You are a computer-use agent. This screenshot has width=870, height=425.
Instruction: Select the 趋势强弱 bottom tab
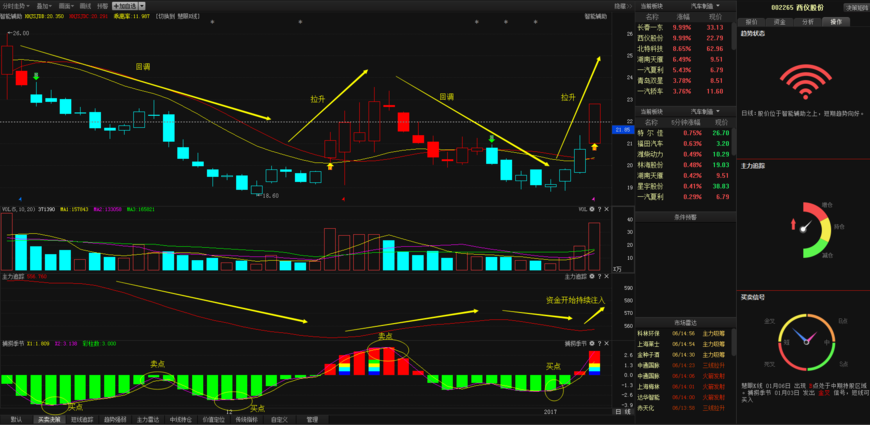pyautogui.click(x=115, y=419)
